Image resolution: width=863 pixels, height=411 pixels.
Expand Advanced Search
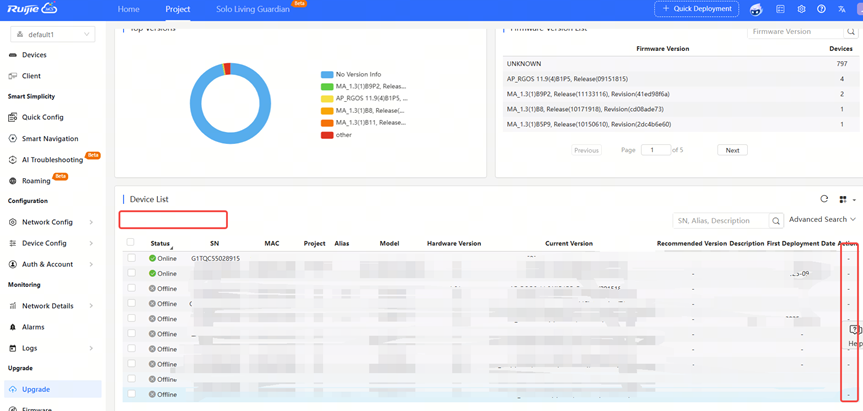pos(822,219)
